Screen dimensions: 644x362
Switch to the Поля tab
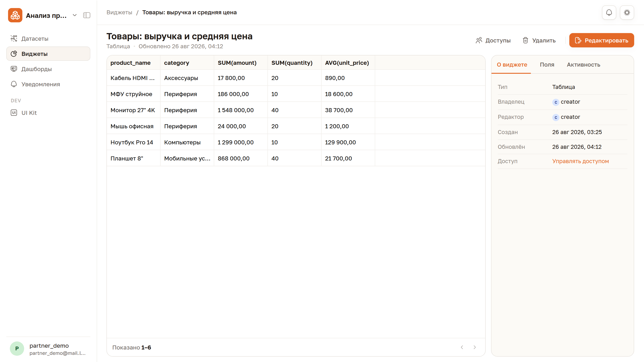click(547, 65)
